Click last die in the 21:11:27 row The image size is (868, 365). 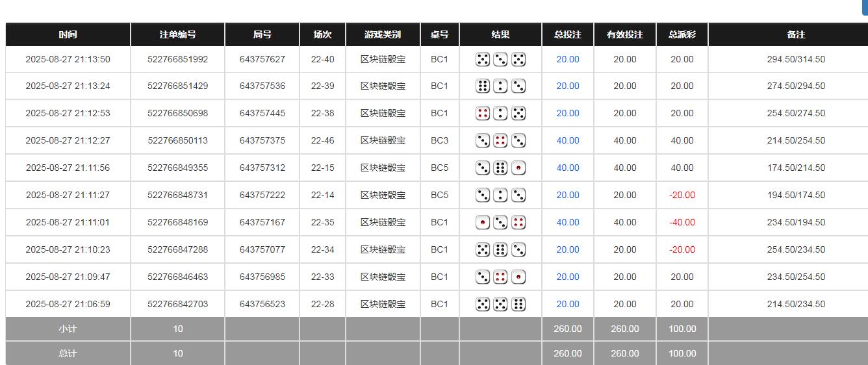(x=518, y=195)
